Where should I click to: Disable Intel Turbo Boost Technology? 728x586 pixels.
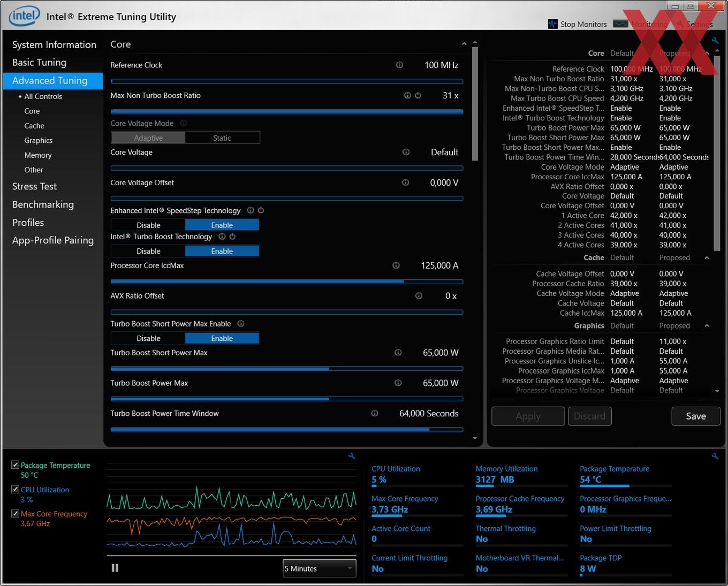tap(148, 251)
